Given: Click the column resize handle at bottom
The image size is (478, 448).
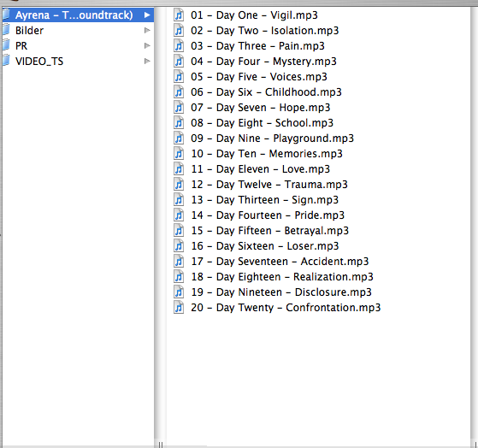Looking at the screenshot, I should click(x=161, y=445).
